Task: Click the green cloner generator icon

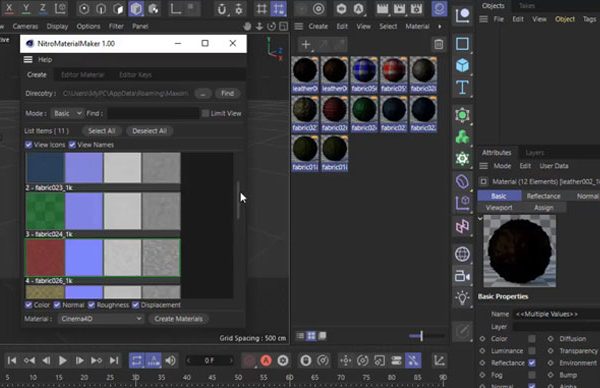Action: (x=462, y=137)
